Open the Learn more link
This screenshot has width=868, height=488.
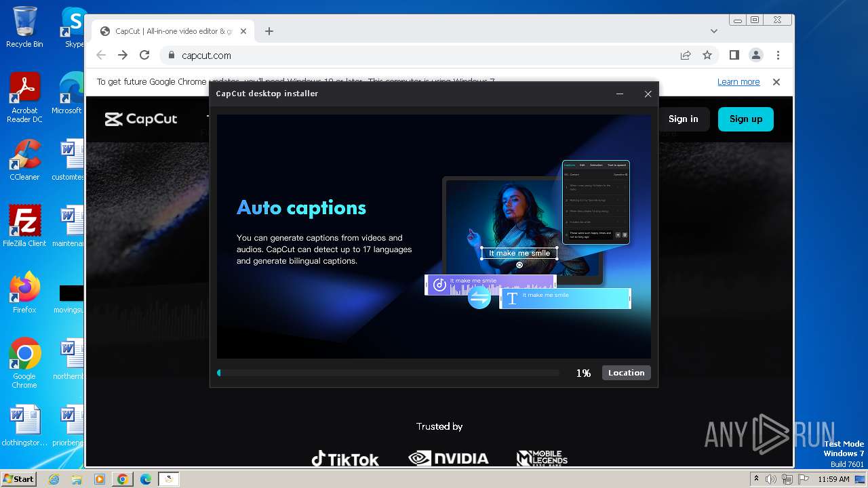pyautogui.click(x=738, y=82)
